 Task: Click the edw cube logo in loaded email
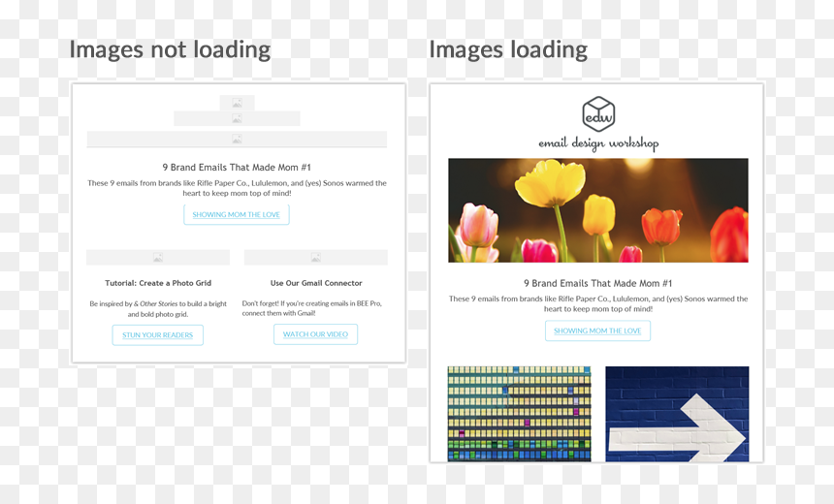[598, 113]
